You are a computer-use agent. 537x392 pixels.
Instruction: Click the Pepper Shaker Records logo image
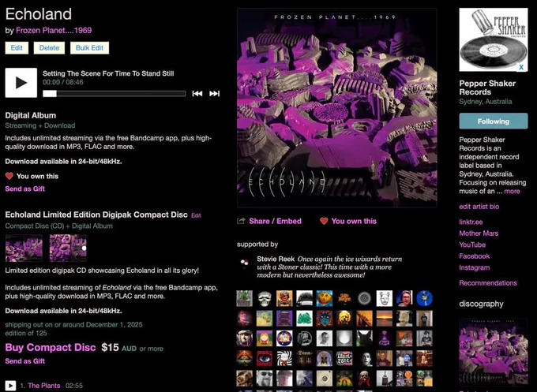(494, 39)
